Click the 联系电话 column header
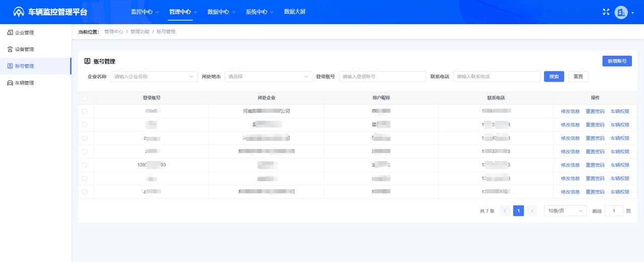 tap(496, 98)
